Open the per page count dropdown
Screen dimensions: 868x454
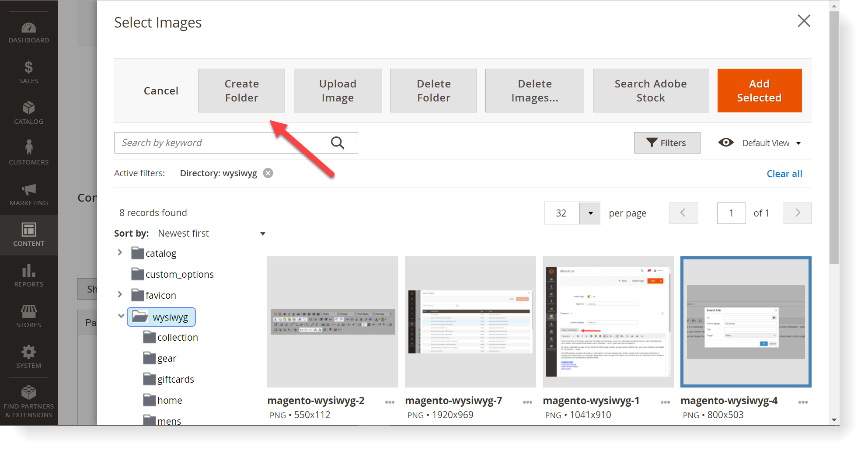(590, 213)
